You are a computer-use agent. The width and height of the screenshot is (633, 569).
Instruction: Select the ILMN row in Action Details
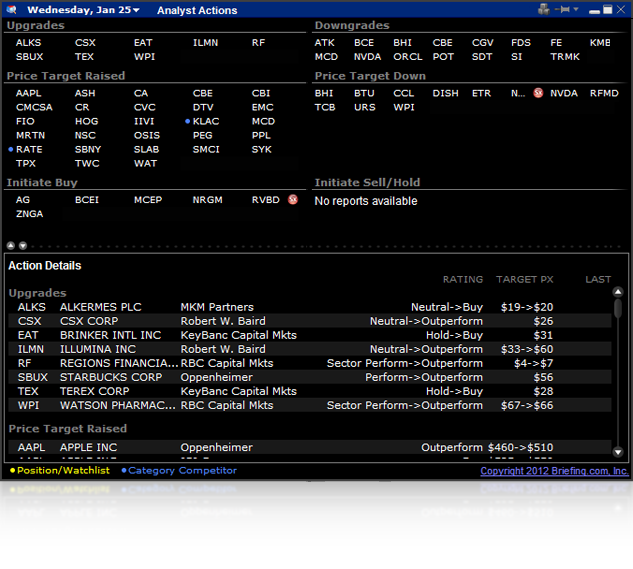(x=310, y=349)
